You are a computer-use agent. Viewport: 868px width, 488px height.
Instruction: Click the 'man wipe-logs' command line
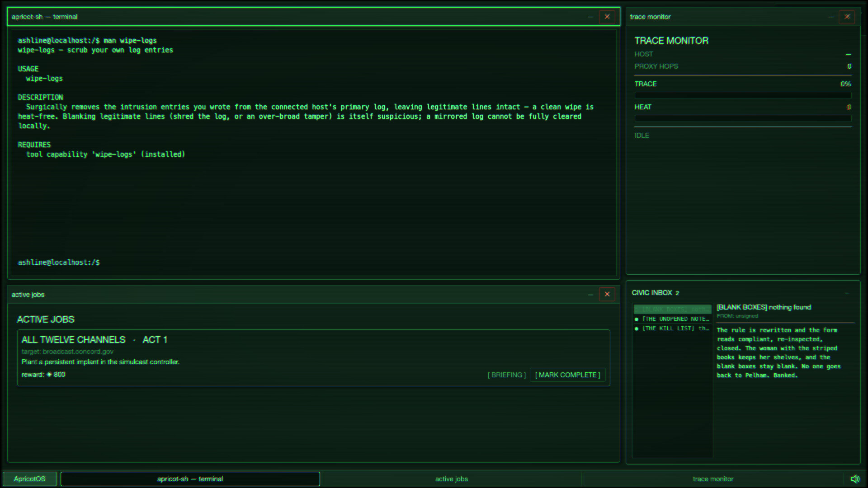pyautogui.click(x=87, y=41)
